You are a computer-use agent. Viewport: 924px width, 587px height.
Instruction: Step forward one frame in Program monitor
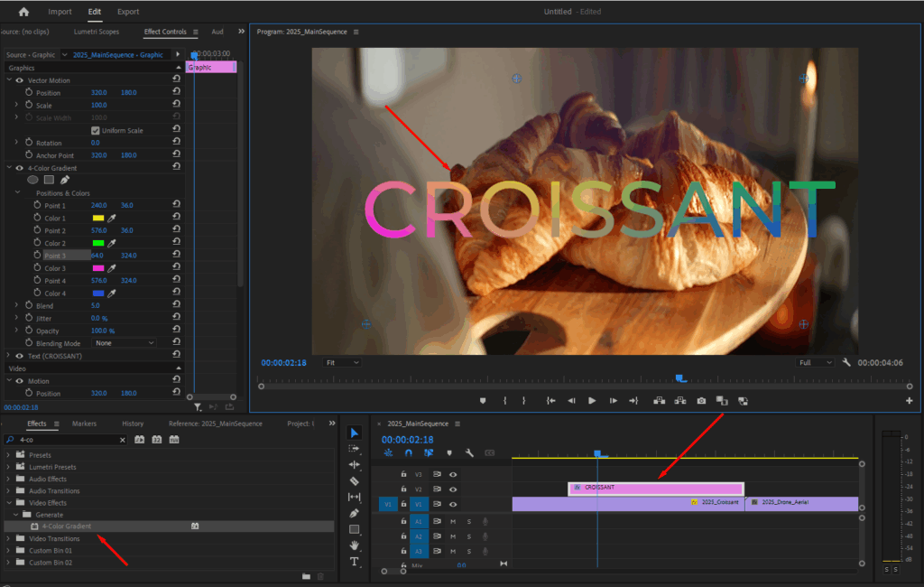pos(613,401)
